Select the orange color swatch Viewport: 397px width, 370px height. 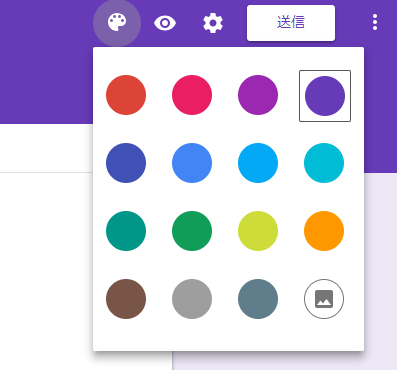point(324,231)
